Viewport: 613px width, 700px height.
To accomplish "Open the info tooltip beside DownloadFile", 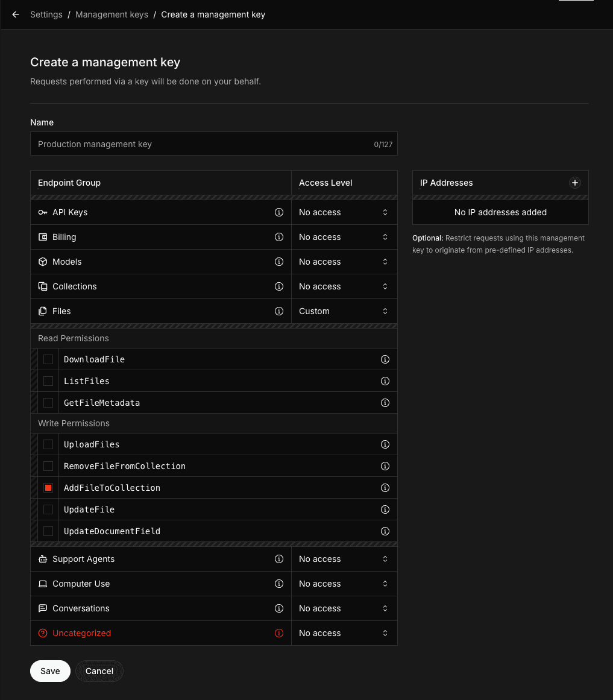I will (385, 359).
